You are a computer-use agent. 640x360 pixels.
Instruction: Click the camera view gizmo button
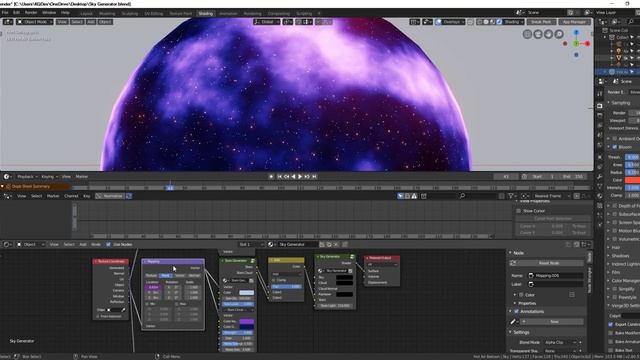(538, 34)
